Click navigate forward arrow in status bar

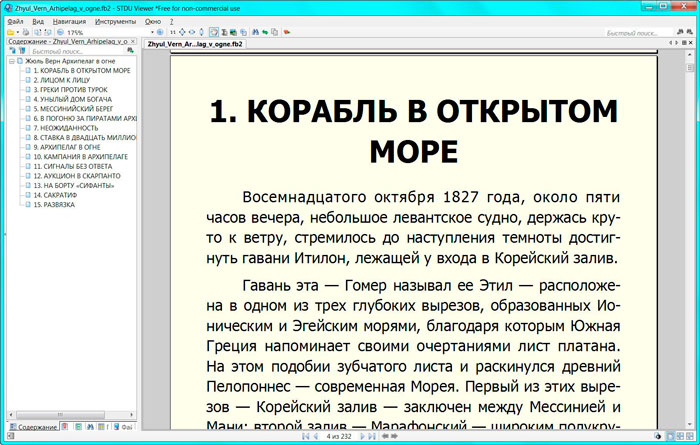394,436
